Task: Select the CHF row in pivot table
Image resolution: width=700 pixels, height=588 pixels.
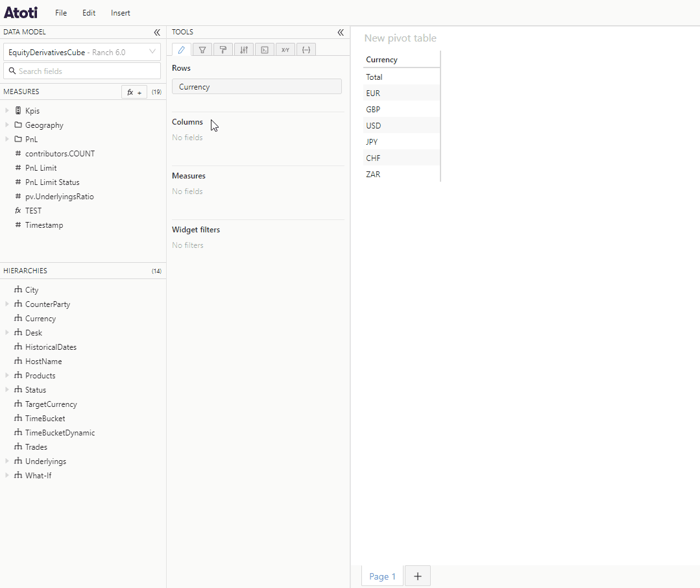Action: click(x=402, y=158)
